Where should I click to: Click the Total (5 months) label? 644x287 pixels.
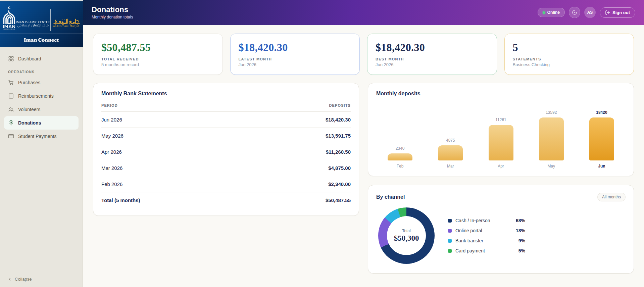(x=121, y=200)
